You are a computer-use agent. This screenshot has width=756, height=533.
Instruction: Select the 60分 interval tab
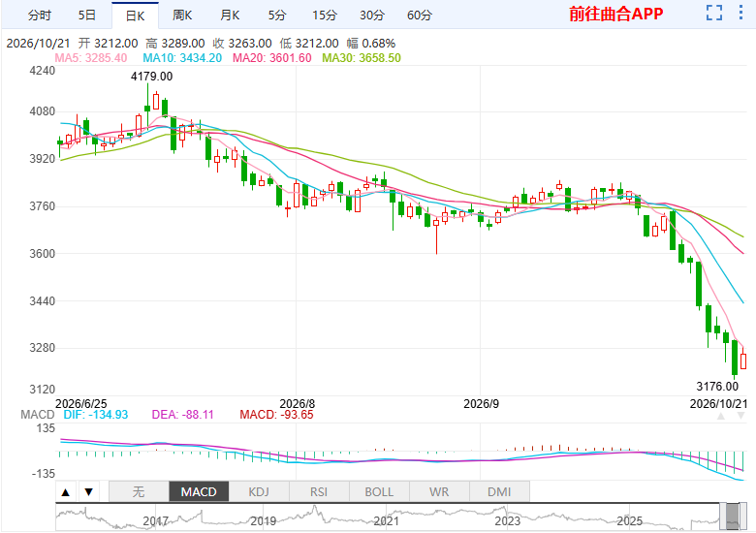420,16
